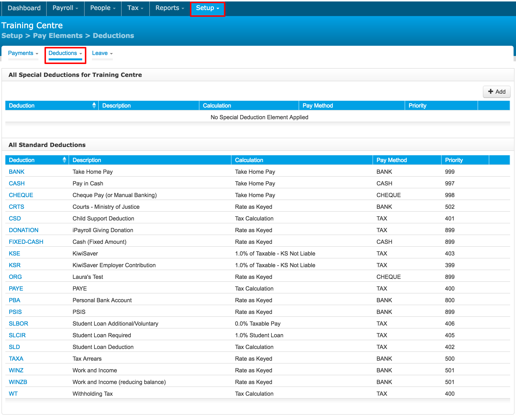
Task: Open the WT withholding tax deduction
Action: point(13,394)
